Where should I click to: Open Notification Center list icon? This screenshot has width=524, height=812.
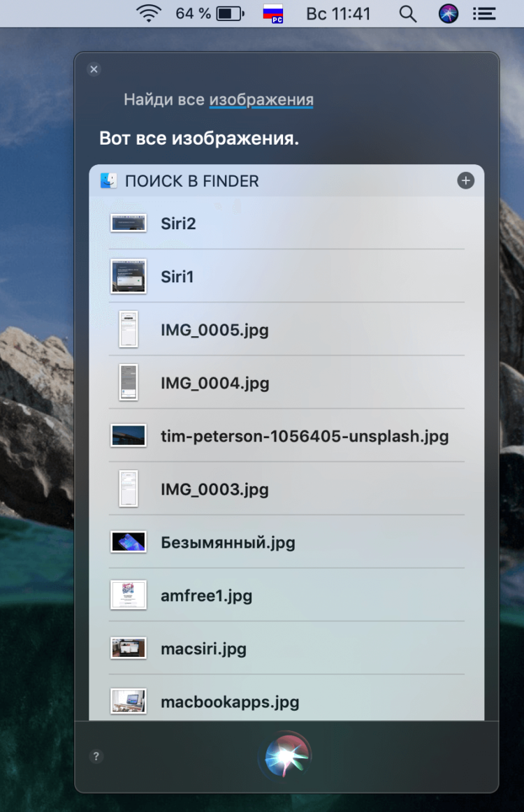[484, 14]
